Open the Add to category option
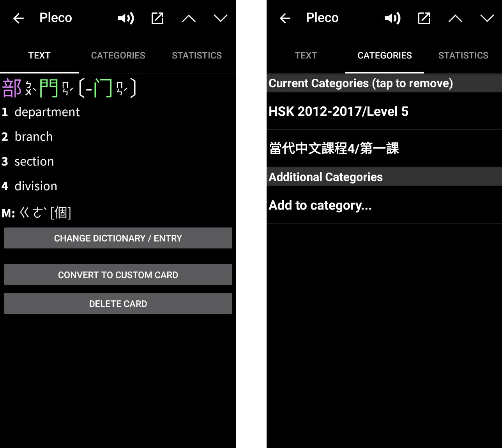This screenshot has width=502, height=448. click(x=320, y=205)
